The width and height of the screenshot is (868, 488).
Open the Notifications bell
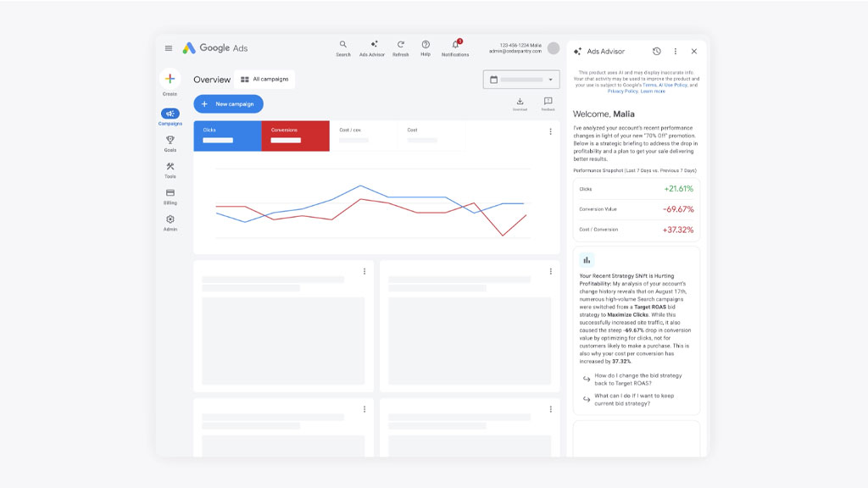click(x=455, y=45)
